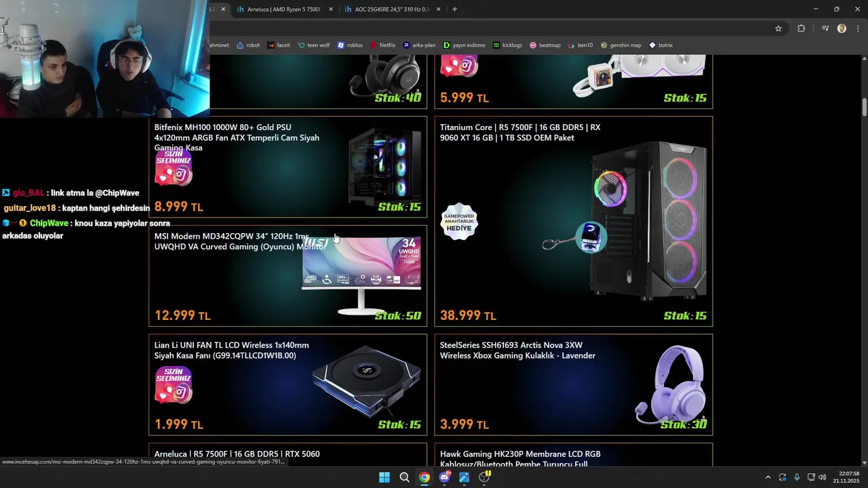
Task: Open the robot bookmark
Action: click(248, 45)
